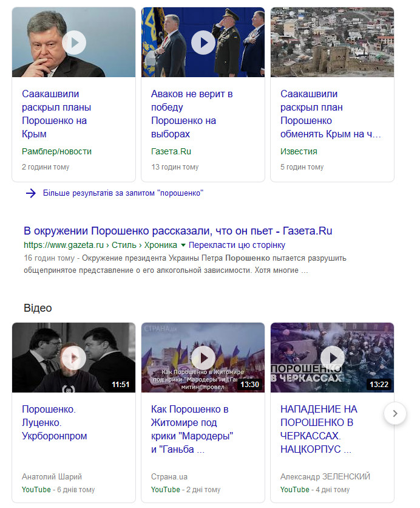Image resolution: width=420 pixels, height=508 pixels.
Task: Click the 11:51 duration badge
Action: (x=120, y=385)
